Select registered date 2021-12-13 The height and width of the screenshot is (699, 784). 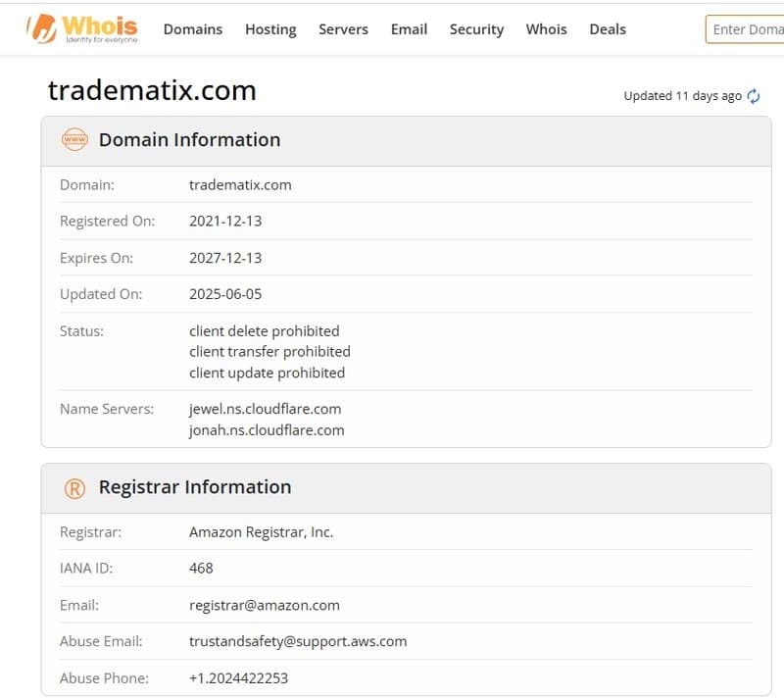pyautogui.click(x=225, y=222)
